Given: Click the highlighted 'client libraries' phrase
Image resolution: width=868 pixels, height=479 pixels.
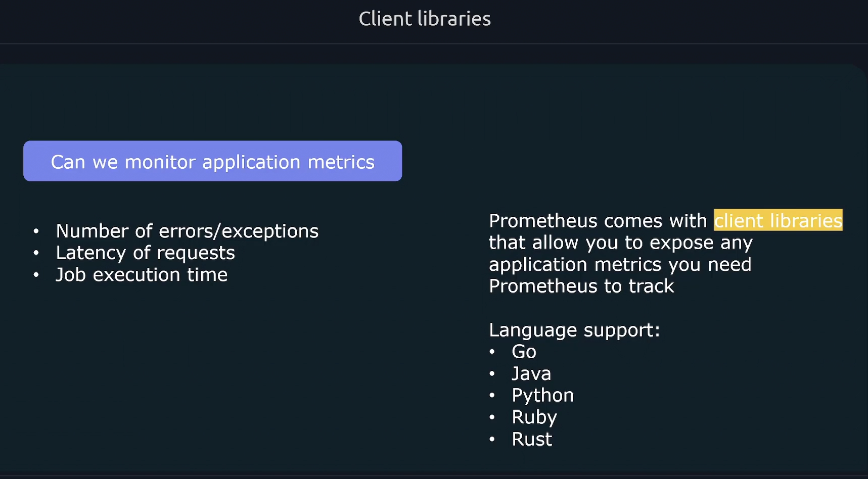Looking at the screenshot, I should tap(778, 220).
